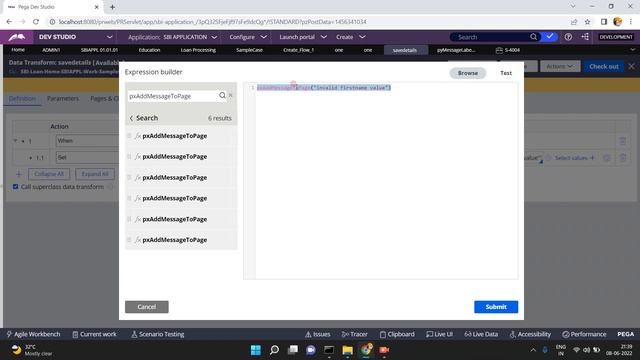640x360 pixels.
Task: Click the header search magnifier icon
Action: click(533, 37)
